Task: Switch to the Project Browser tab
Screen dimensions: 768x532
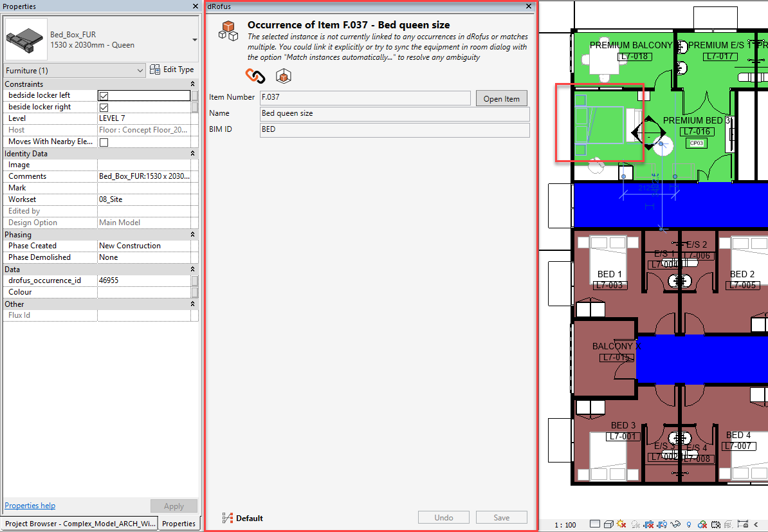Action: 80,524
